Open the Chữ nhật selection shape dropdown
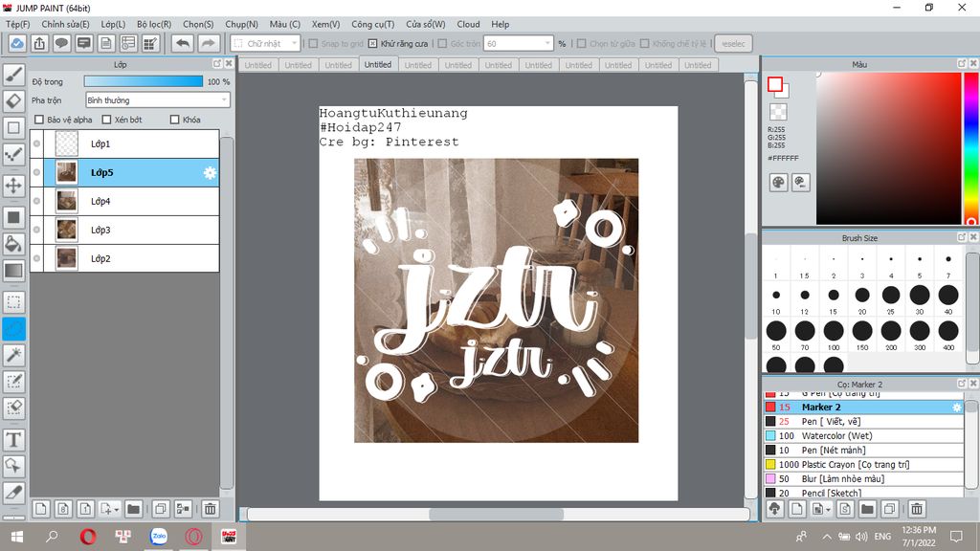980x551 pixels. [266, 44]
